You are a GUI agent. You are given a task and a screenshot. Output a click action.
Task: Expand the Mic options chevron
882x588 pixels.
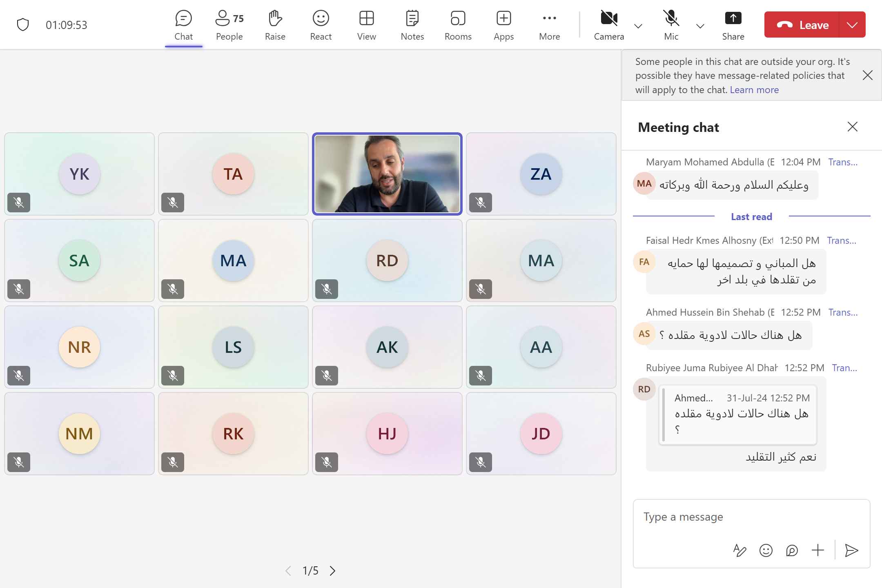pos(700,26)
